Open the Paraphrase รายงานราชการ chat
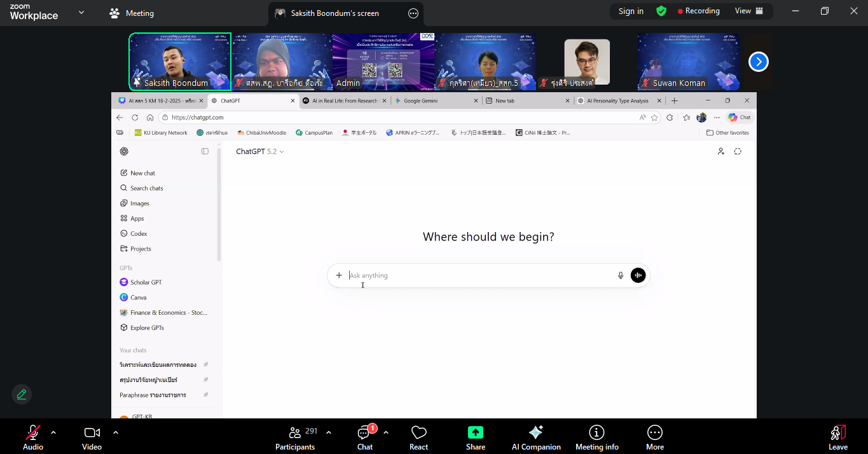The height and width of the screenshot is (454, 868). pos(153,396)
